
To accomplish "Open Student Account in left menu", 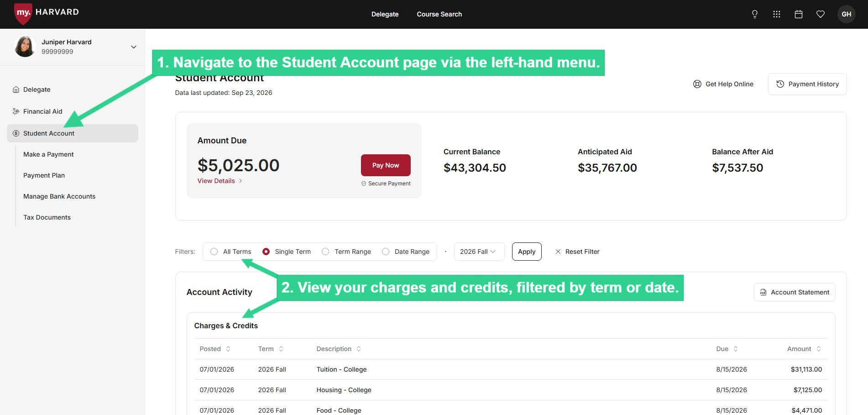I will [x=73, y=133].
